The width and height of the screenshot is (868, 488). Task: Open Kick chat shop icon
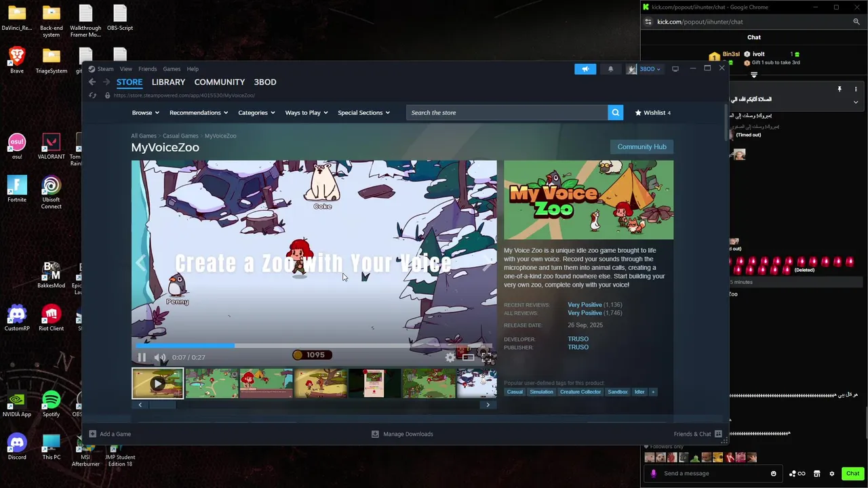[817, 473]
